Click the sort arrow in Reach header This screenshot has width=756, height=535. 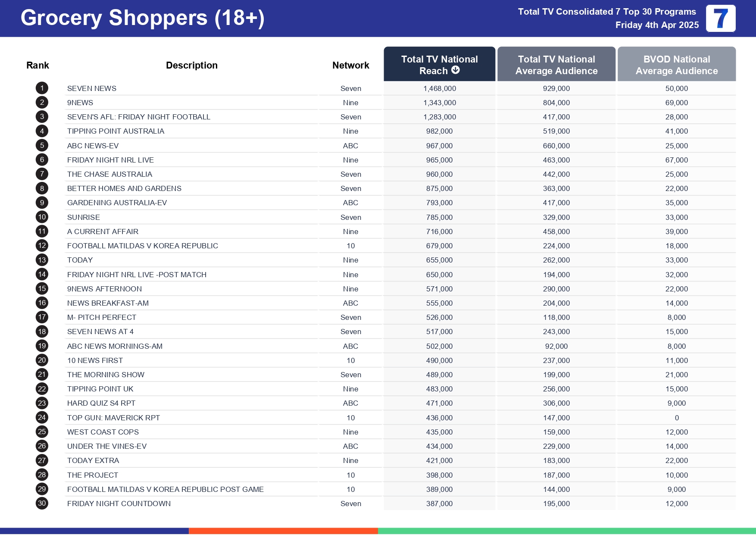click(455, 70)
